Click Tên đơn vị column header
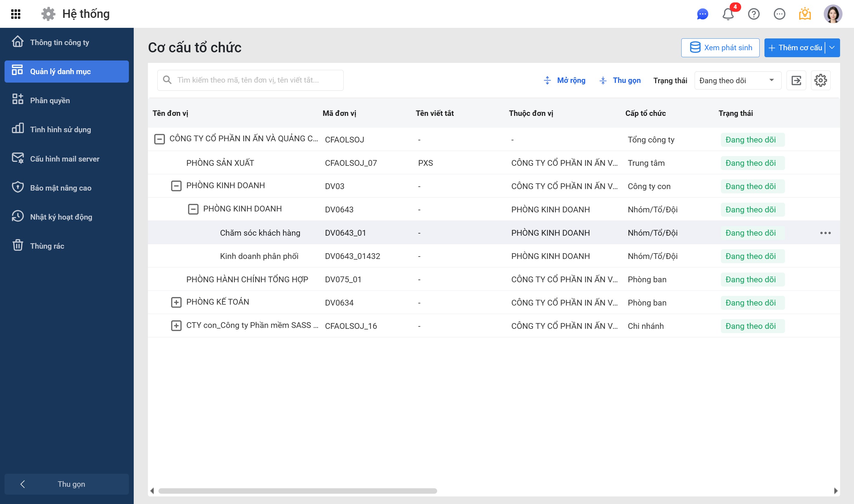Image resolution: width=854 pixels, height=504 pixels. point(170,113)
